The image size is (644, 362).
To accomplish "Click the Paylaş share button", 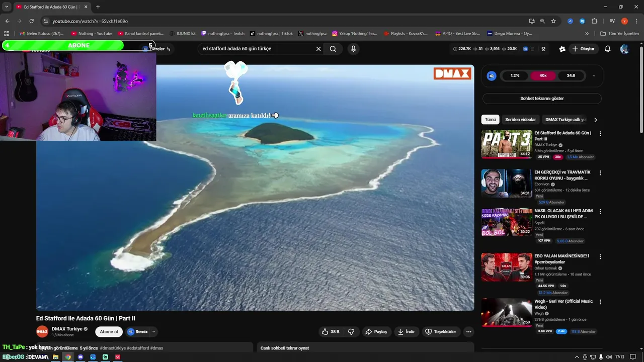I will point(376,332).
